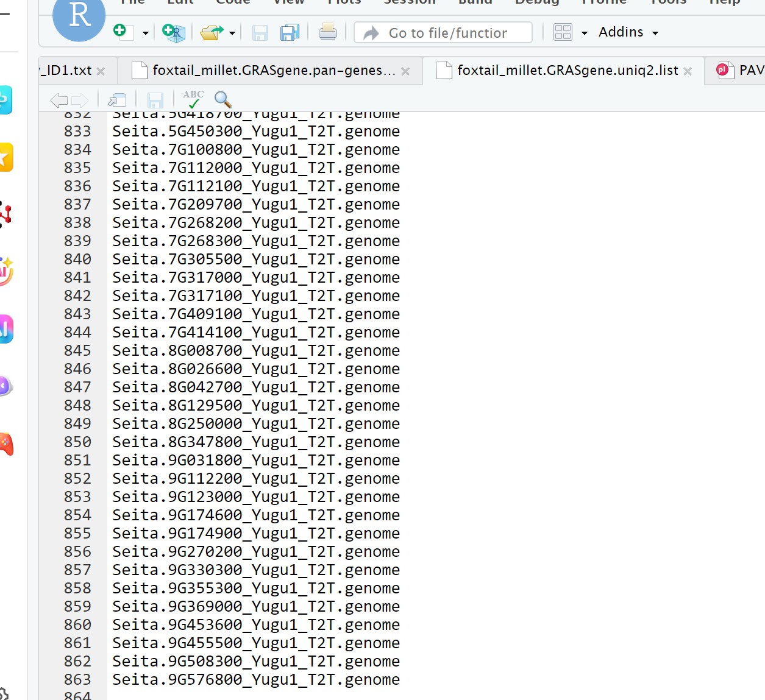The height and width of the screenshot is (700, 765).
Task: Save all open documents
Action: (x=290, y=32)
